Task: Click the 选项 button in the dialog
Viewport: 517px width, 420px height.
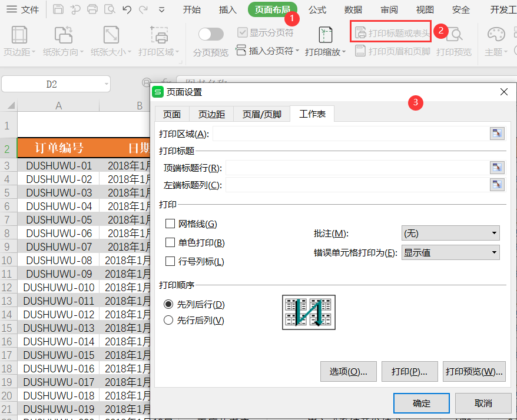Action: pos(348,371)
